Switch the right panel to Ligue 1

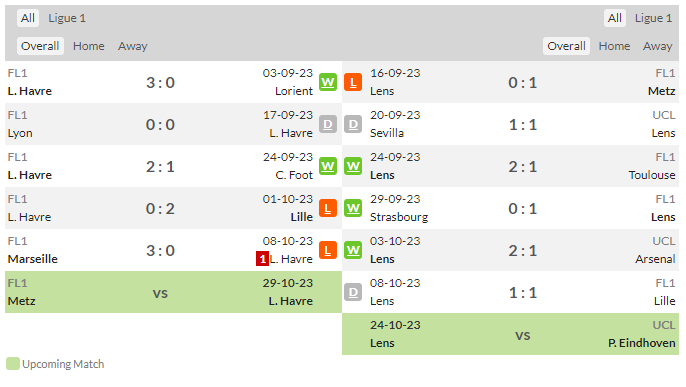[653, 18]
